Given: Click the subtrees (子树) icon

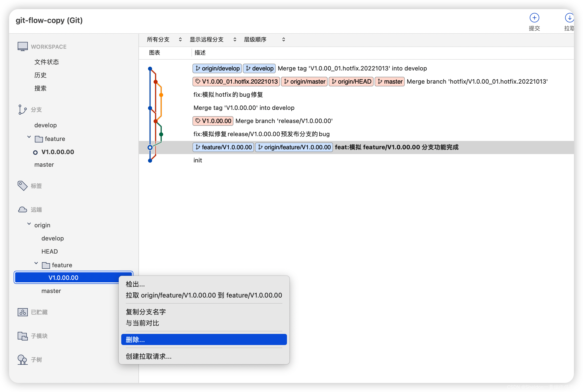Looking at the screenshot, I should pos(22,360).
